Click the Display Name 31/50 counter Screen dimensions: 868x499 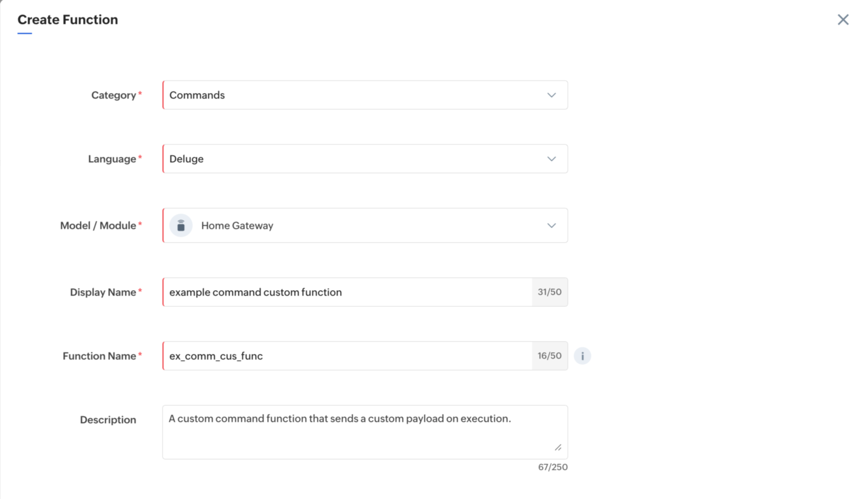point(549,292)
